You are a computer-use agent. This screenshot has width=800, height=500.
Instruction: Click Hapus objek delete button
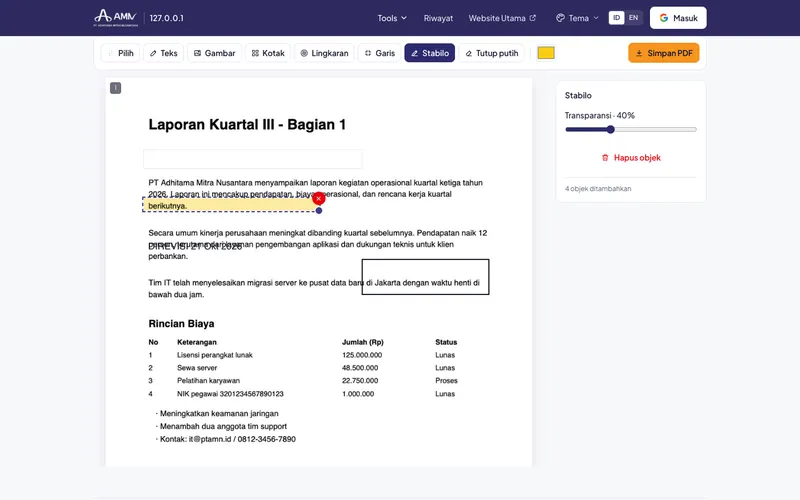pyautogui.click(x=631, y=158)
